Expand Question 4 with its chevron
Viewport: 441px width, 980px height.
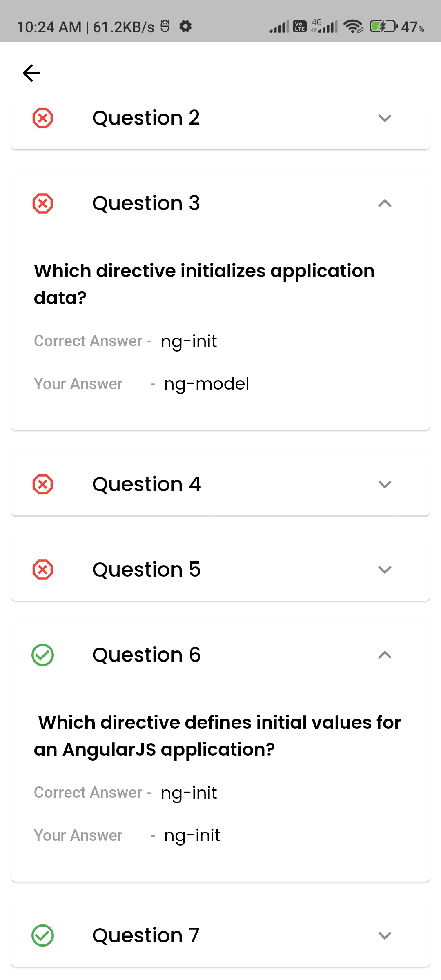click(x=384, y=485)
